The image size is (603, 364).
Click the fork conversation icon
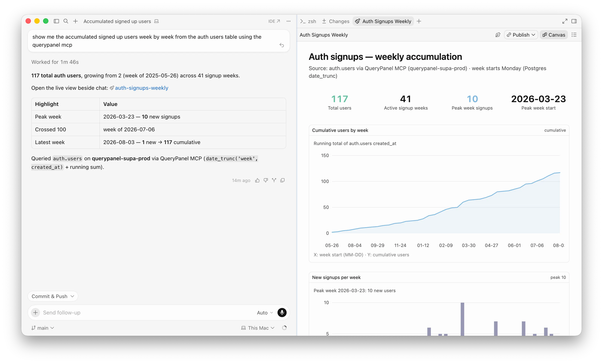coord(274,180)
